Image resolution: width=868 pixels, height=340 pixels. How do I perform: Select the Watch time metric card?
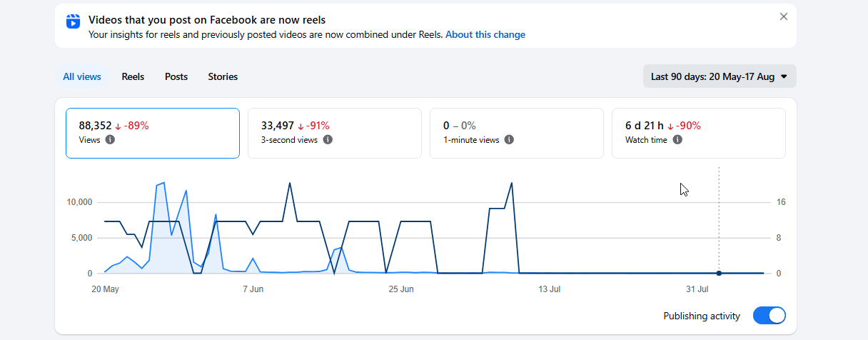coord(699,133)
